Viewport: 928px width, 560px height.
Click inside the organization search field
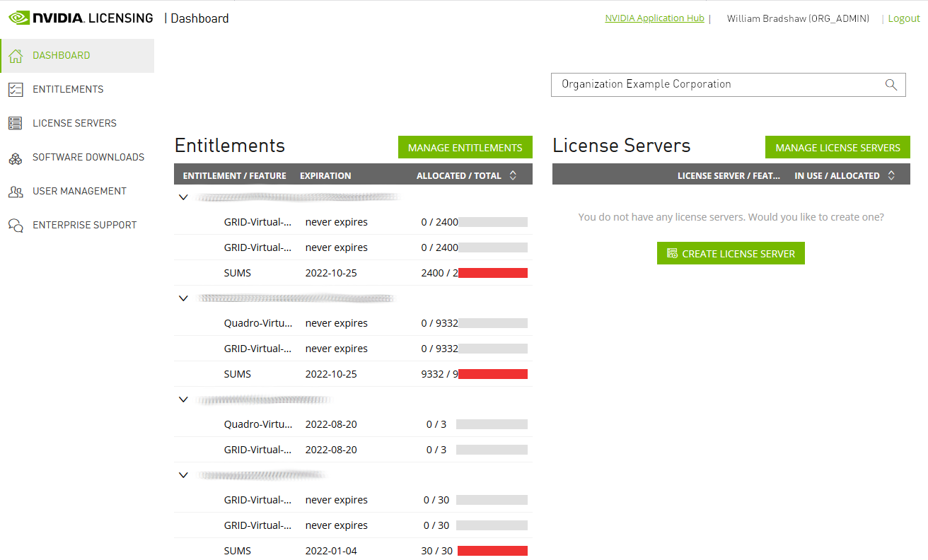coord(707,84)
